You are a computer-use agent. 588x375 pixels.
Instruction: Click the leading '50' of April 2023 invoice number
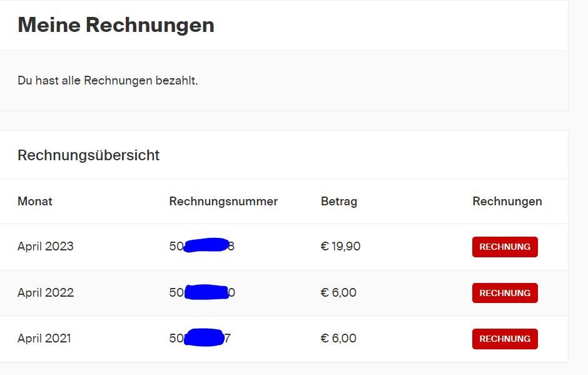coord(176,246)
